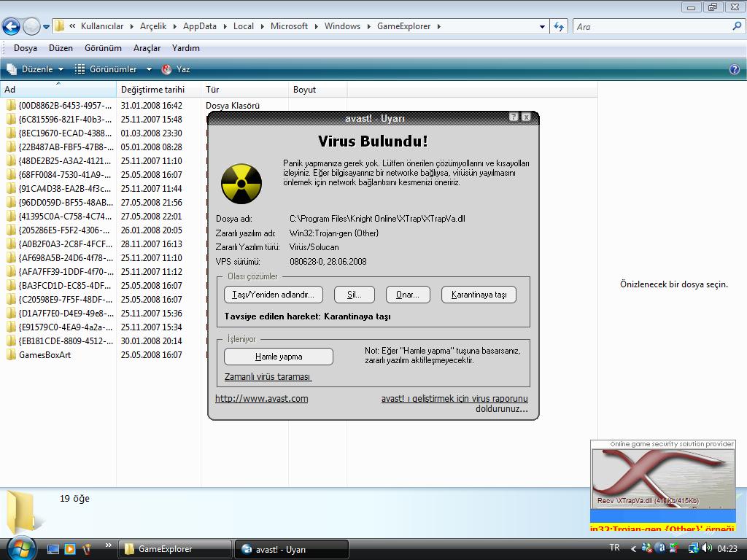This screenshot has width=747, height=560.
Task: Select folder {BA3FCD1D-EC85-4DF...
Action: click(60, 286)
